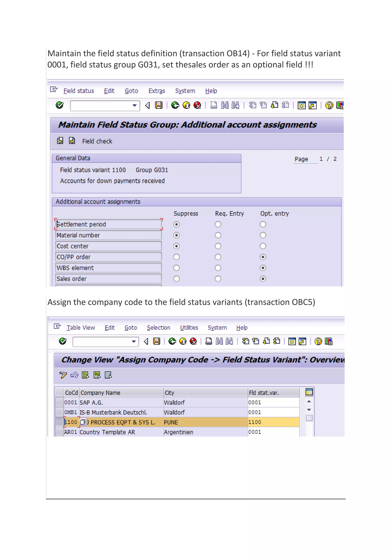
Task: Click Find binoculars icon in Field status toolbar
Action: 225,105
